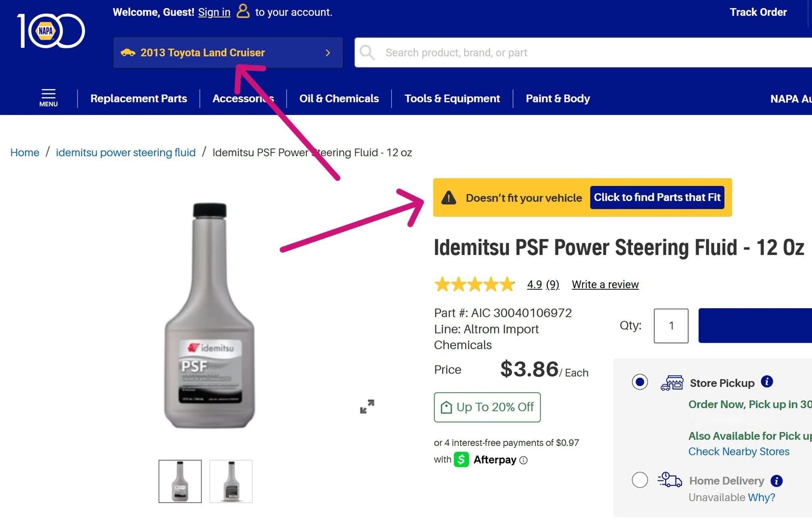Open Tools & Equipment menu
The image size is (812, 520).
click(x=452, y=99)
